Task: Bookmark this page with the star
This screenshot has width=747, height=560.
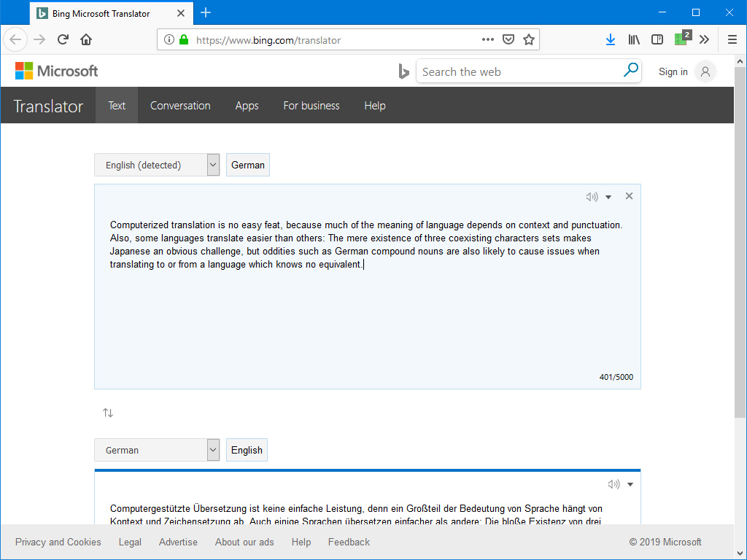Action: [529, 39]
